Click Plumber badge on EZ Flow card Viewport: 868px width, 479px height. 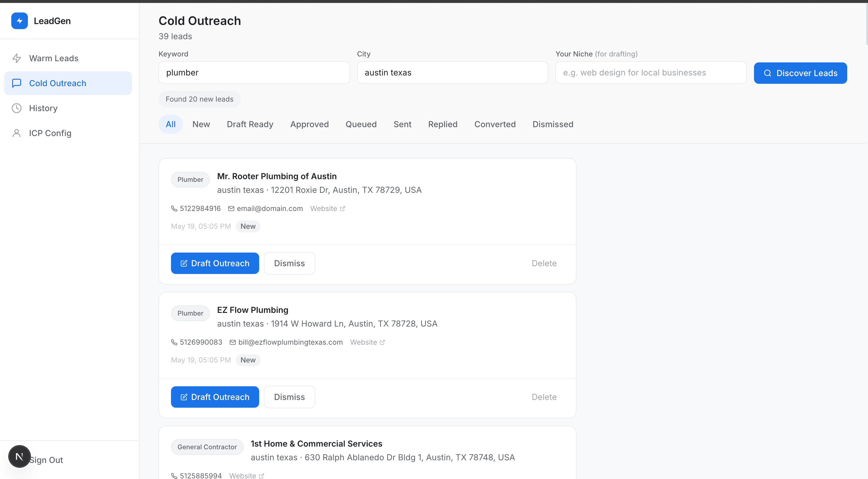tap(190, 313)
